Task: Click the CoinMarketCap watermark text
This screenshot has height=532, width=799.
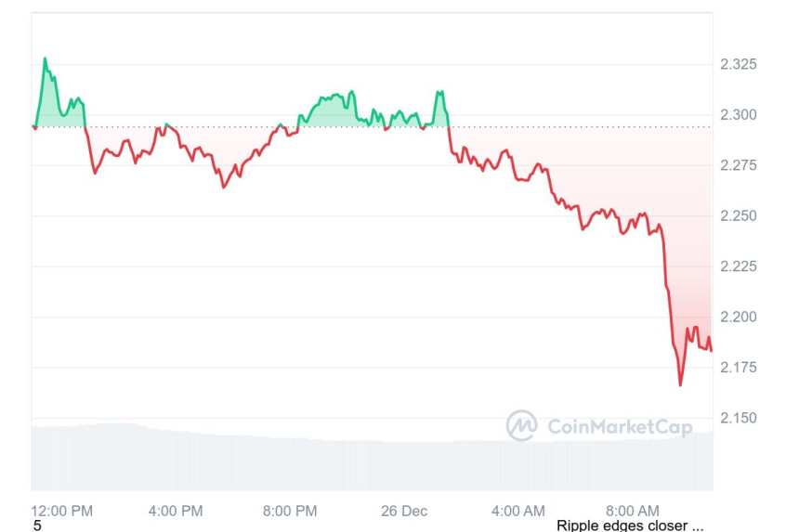Action: pyautogui.click(x=620, y=427)
